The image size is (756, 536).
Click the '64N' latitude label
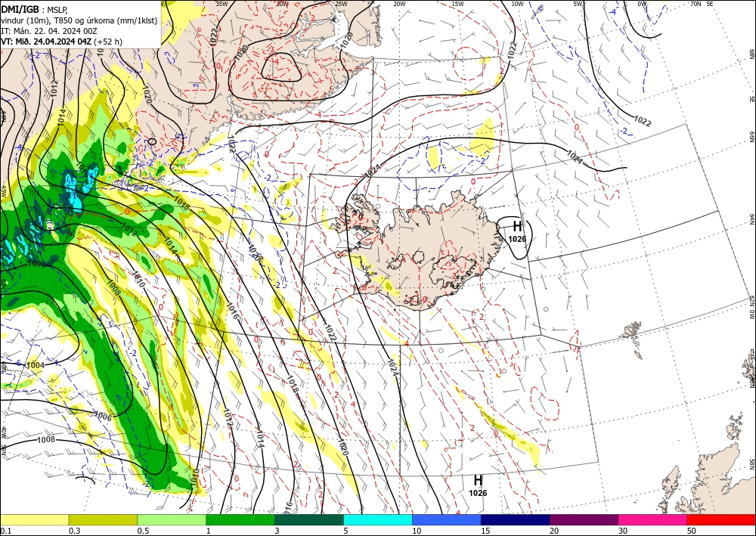pyautogui.click(x=751, y=218)
